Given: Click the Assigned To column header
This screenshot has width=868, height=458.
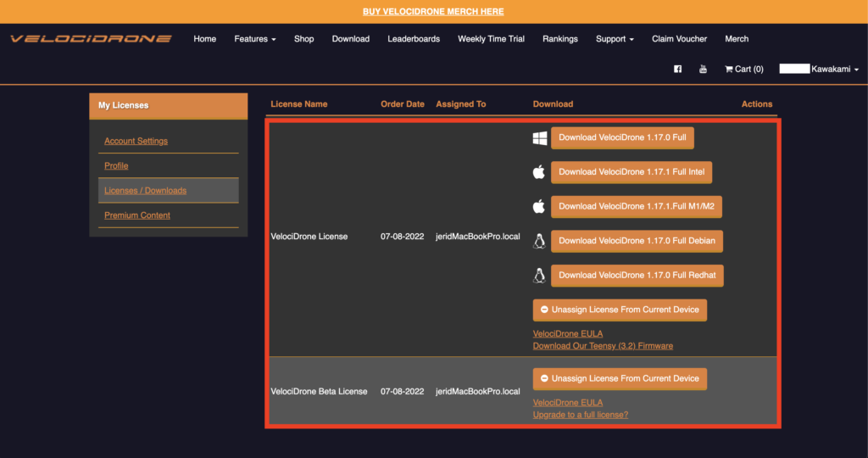Looking at the screenshot, I should click(x=460, y=104).
